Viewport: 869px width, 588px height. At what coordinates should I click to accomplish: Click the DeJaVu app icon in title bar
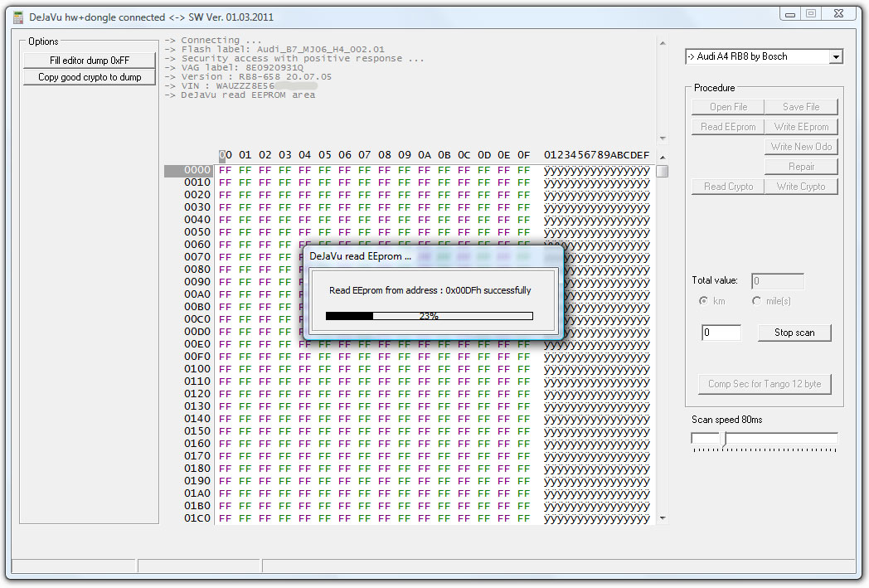17,17
